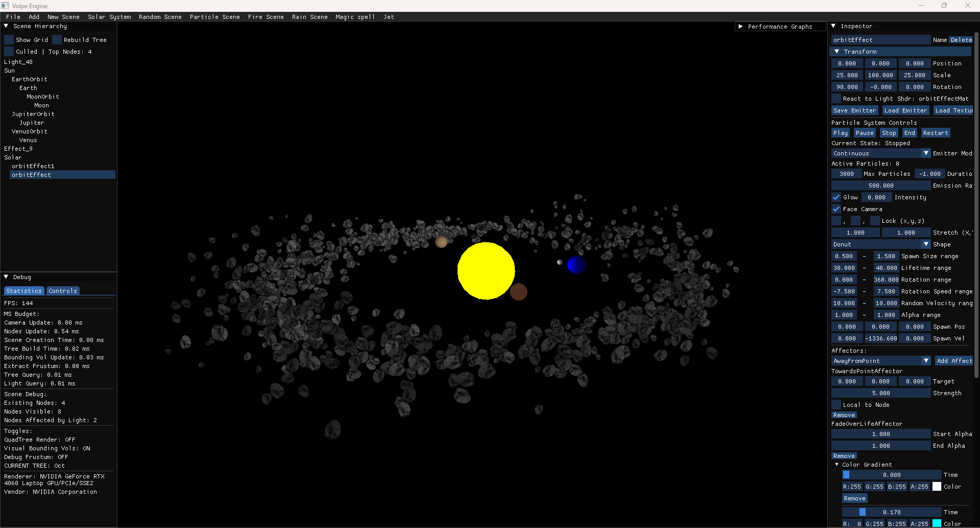
Task: Disable the Glow checkbox
Action: [x=836, y=197]
